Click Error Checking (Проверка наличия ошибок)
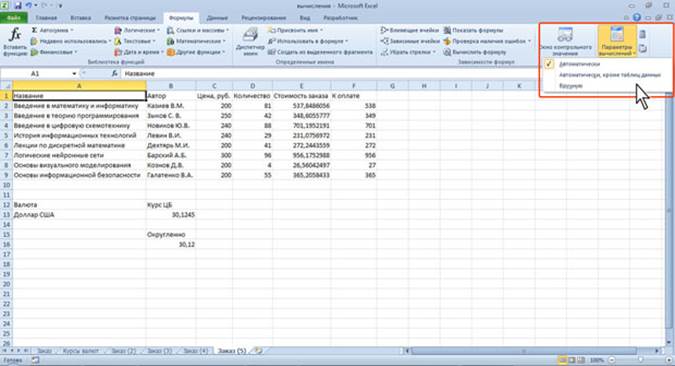 pyautogui.click(x=486, y=41)
